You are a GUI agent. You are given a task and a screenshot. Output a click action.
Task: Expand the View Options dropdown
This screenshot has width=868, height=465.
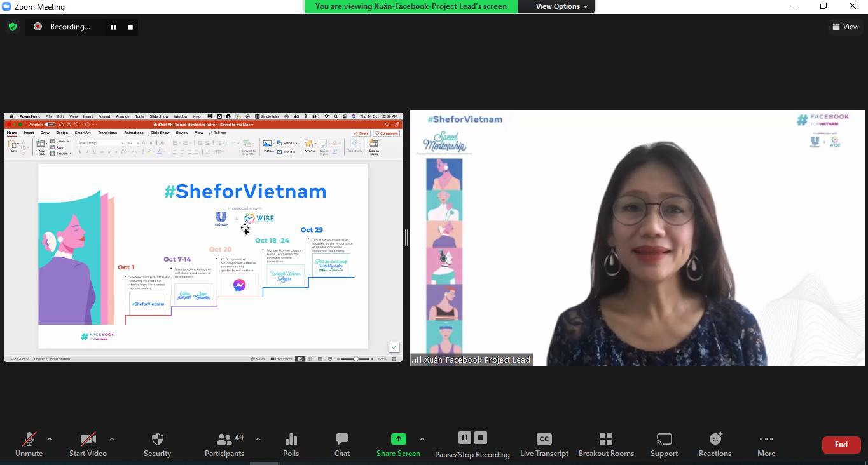click(x=561, y=6)
